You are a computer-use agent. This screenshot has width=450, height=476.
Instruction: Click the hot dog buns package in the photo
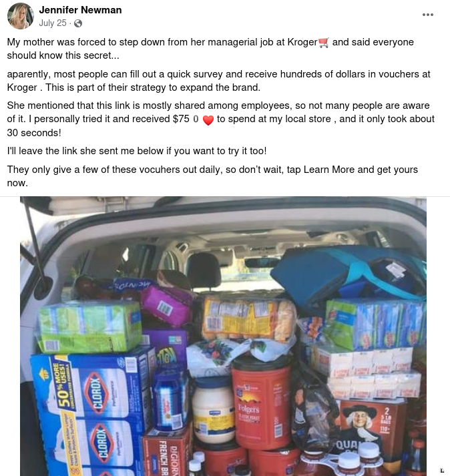pyautogui.click(x=249, y=318)
